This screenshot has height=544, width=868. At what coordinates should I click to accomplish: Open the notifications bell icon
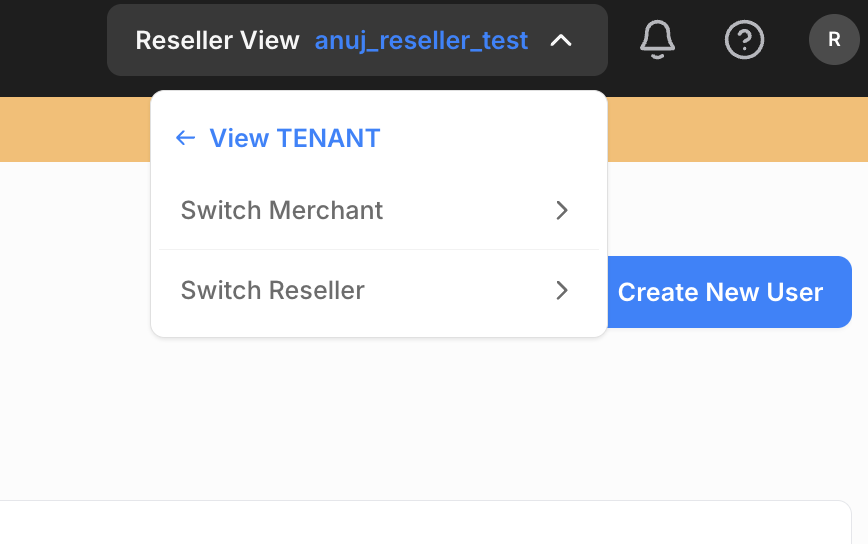(x=657, y=40)
